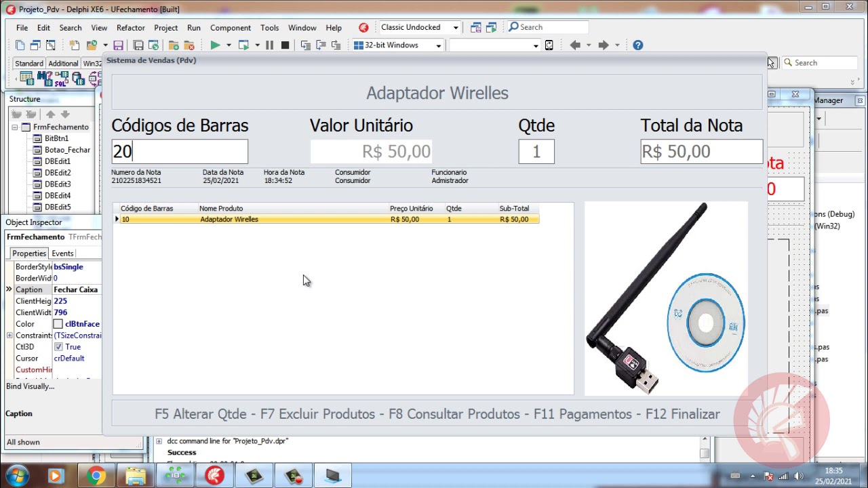Switch to the Events tab in Object Inspector
The height and width of the screenshot is (488, 868).
[x=62, y=253]
